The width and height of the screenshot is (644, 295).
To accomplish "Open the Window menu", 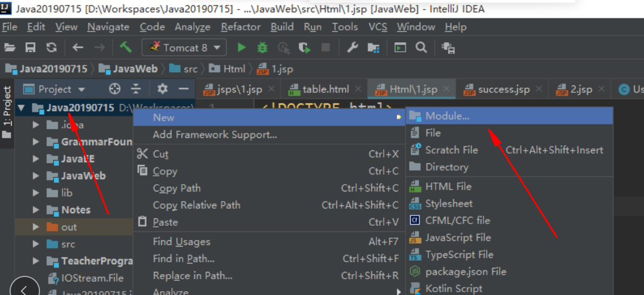I will tap(416, 27).
